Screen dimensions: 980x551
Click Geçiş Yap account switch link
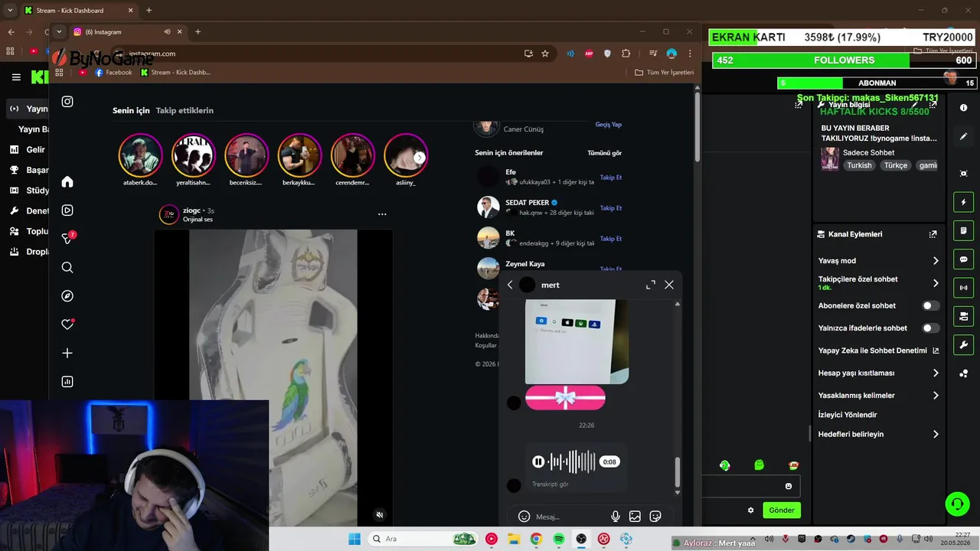click(x=609, y=125)
